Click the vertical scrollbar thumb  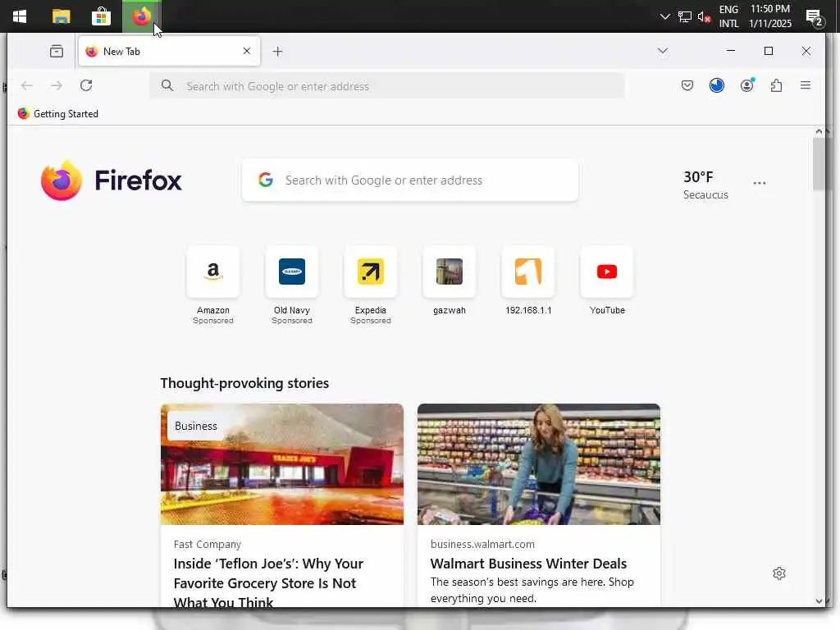click(x=819, y=164)
